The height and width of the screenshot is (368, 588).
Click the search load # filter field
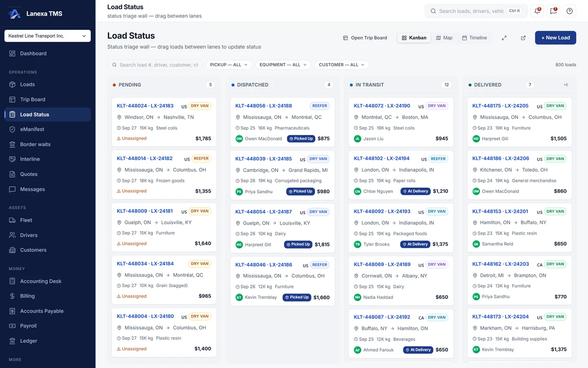click(x=155, y=65)
